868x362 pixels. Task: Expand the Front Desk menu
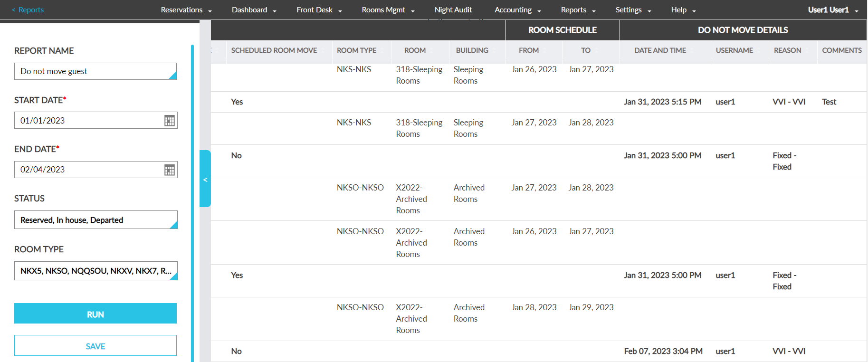(x=319, y=10)
